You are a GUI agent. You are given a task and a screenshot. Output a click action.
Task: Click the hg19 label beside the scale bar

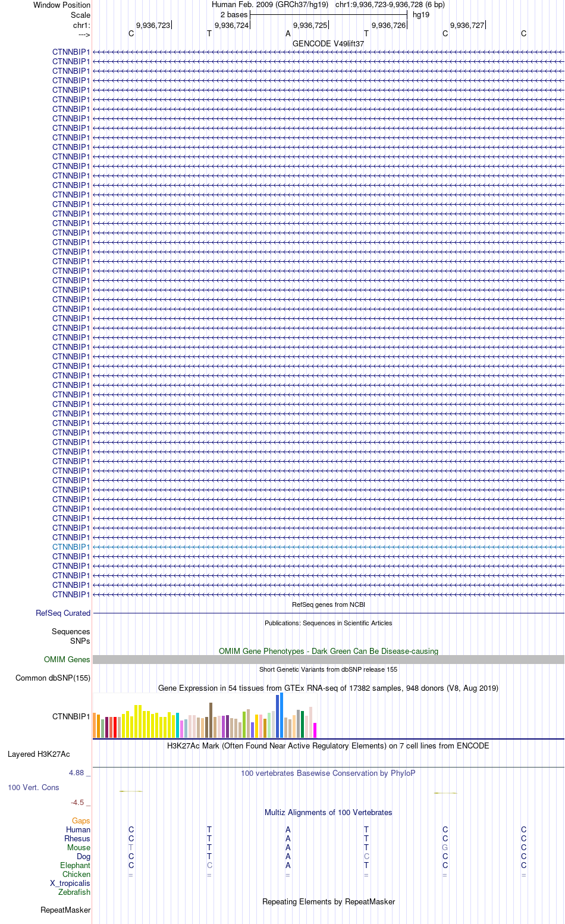tap(421, 14)
